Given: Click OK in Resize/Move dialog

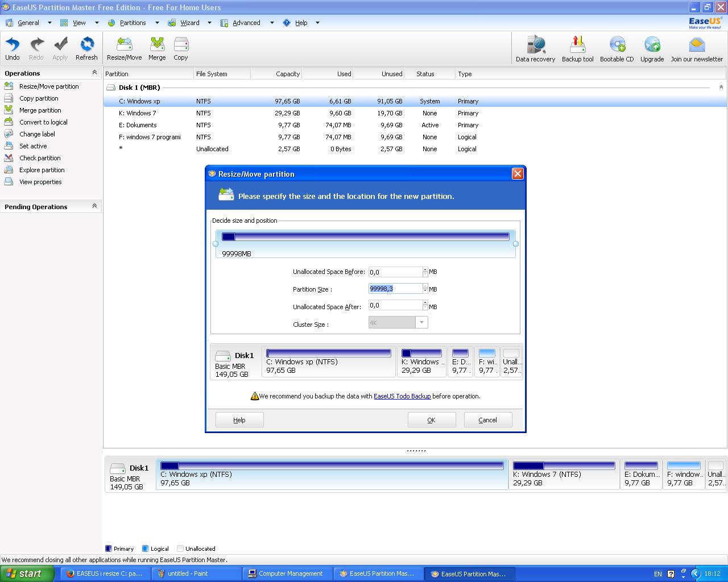Looking at the screenshot, I should point(431,420).
